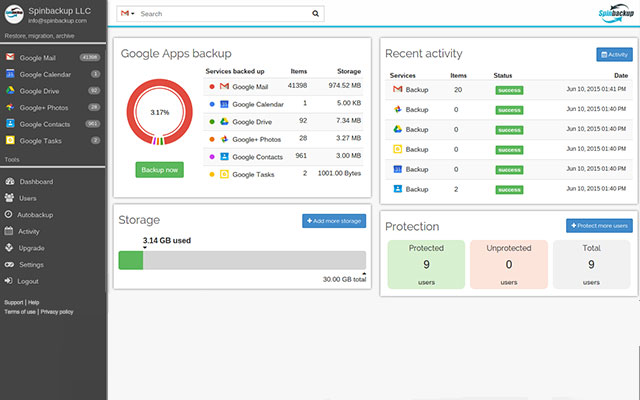Image resolution: width=640 pixels, height=400 pixels.
Task: Click the Google Drive sidebar icon
Action: (x=9, y=90)
